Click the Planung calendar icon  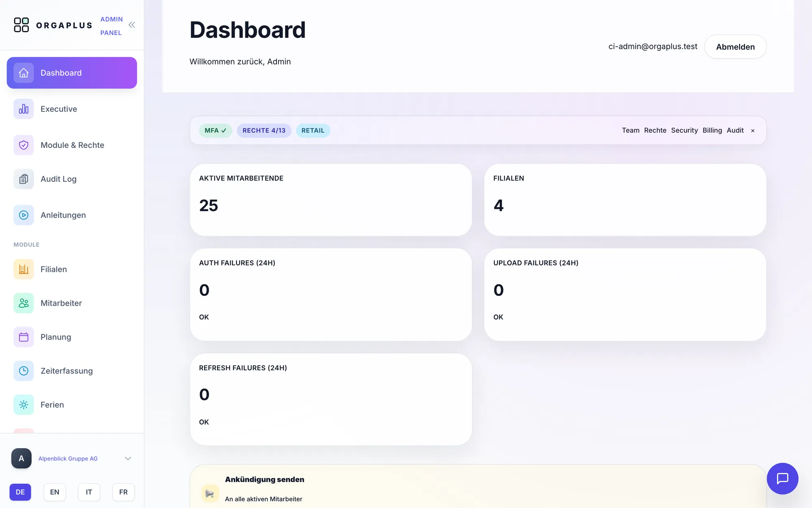[x=24, y=337]
